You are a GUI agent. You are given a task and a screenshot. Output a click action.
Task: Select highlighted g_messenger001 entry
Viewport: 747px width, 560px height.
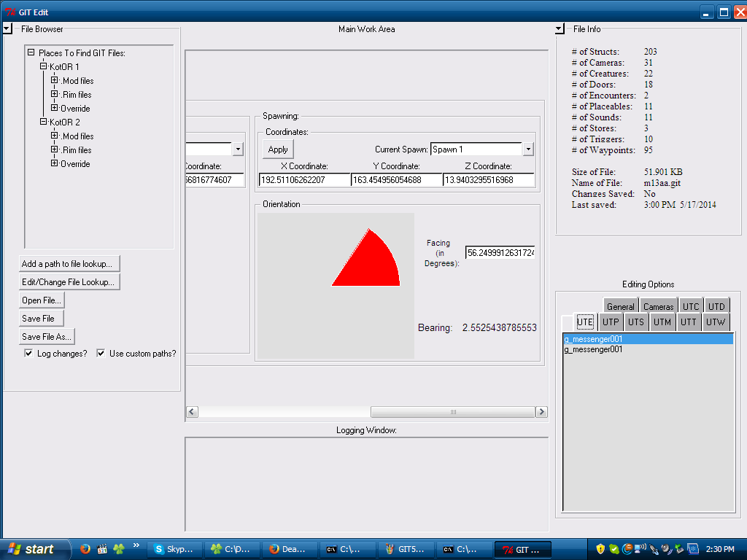[x=648, y=339]
